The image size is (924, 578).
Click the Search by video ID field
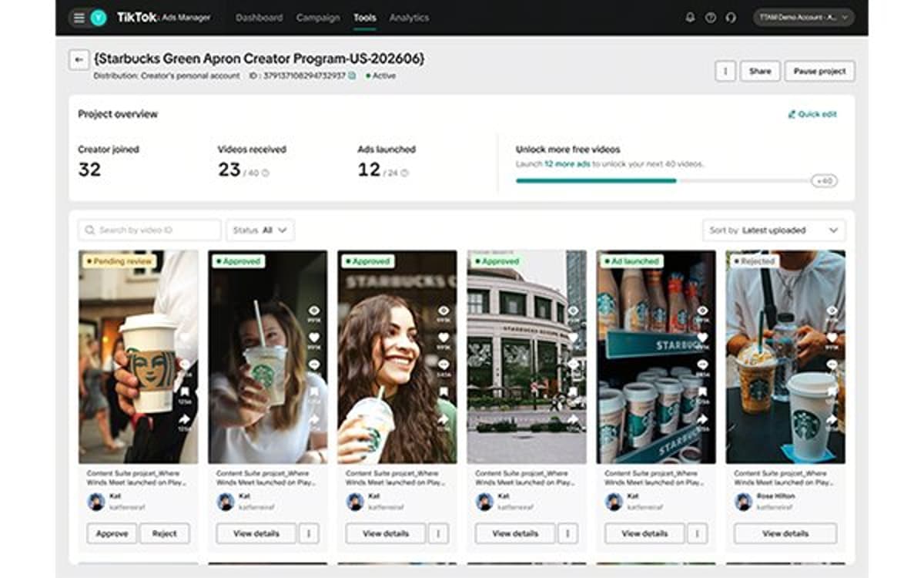[149, 230]
